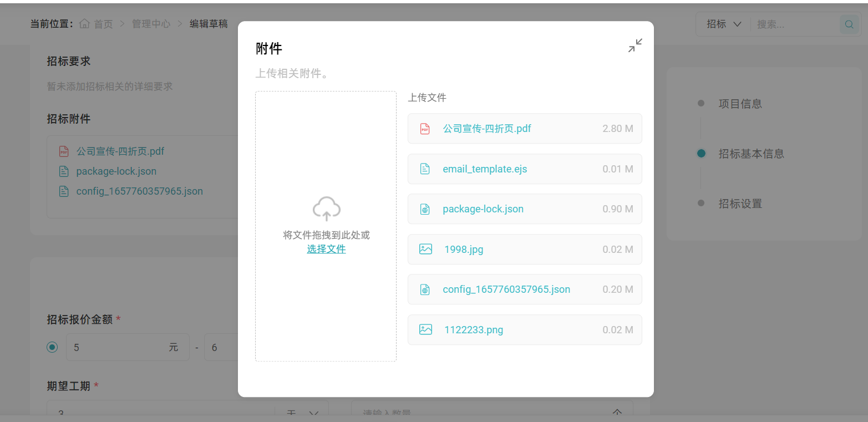
Task: Click 管理中心 breadcrumb link
Action: [x=151, y=24]
